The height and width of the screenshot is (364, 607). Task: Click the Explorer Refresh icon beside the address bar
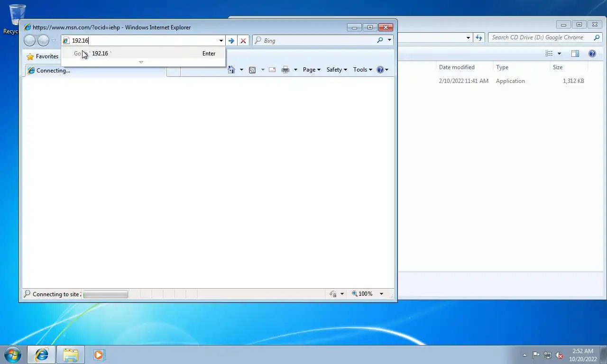(x=478, y=37)
